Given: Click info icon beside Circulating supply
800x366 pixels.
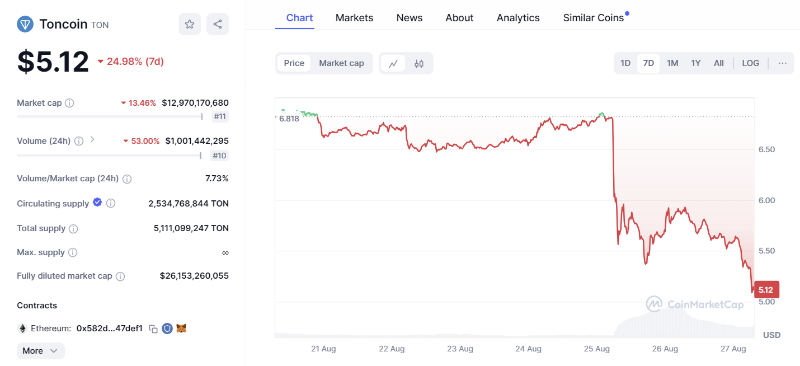Looking at the screenshot, I should (111, 203).
